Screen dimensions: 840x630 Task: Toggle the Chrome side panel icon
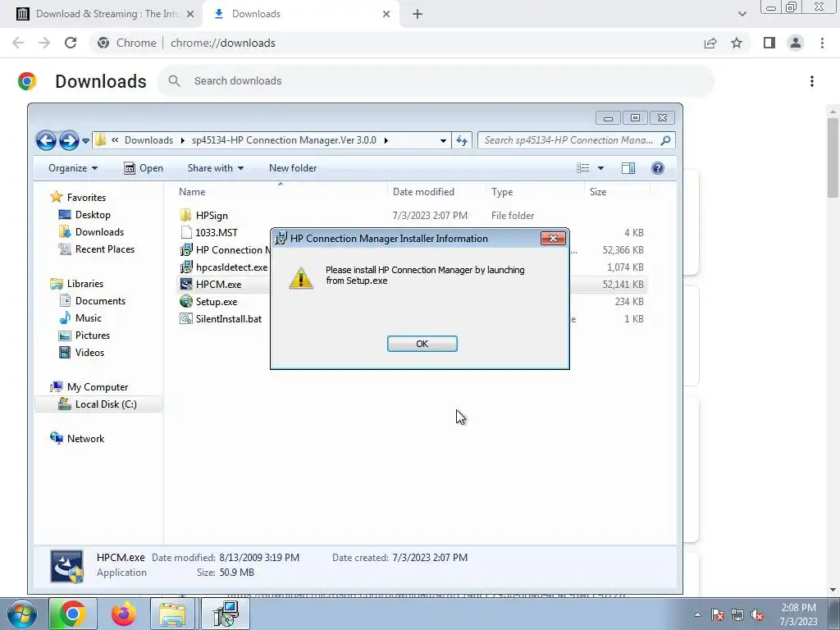tap(769, 43)
